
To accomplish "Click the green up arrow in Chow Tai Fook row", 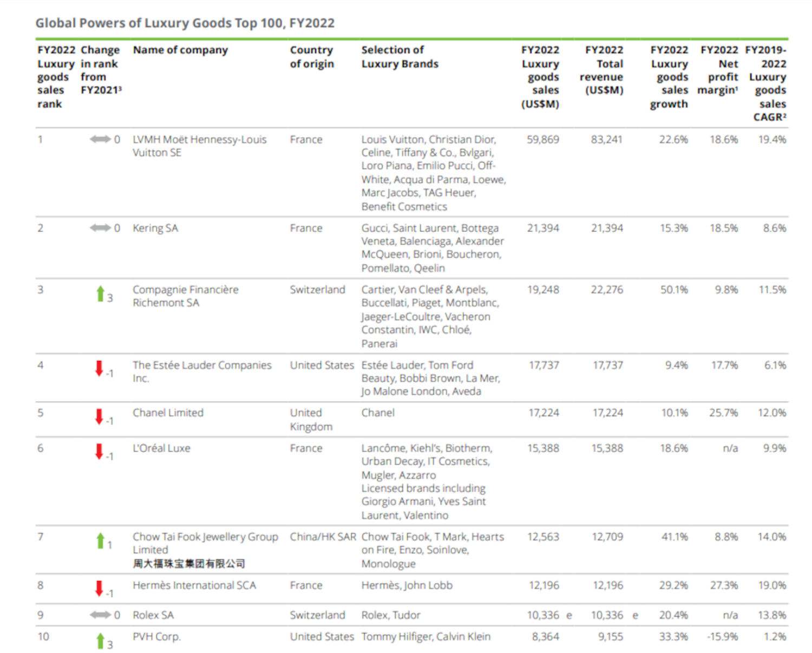I will click(100, 540).
